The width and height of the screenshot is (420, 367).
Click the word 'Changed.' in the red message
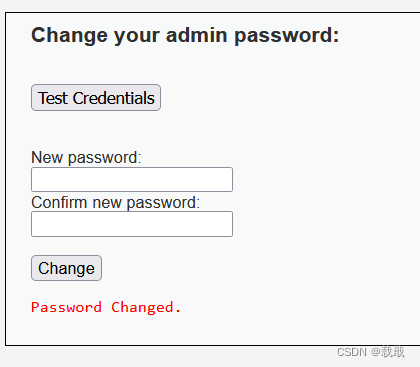[146, 307]
